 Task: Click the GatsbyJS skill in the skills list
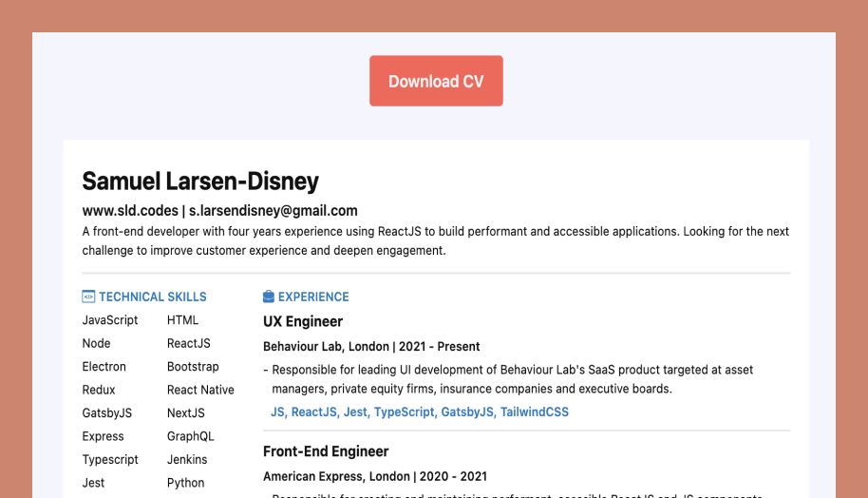(106, 413)
